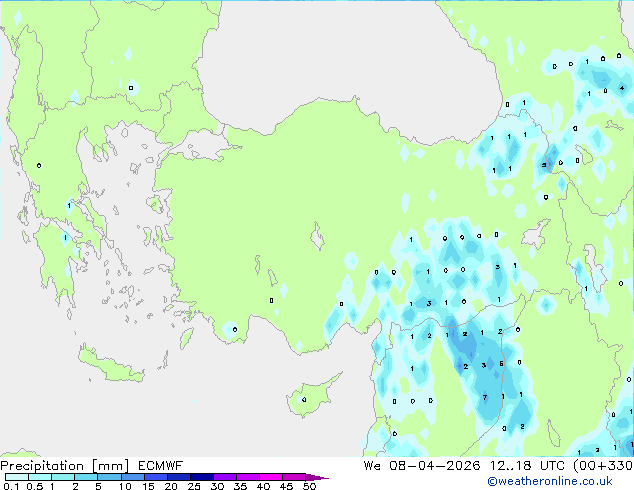
Task: Click the 'Precipitation [mm]' title text
Action: (65, 466)
